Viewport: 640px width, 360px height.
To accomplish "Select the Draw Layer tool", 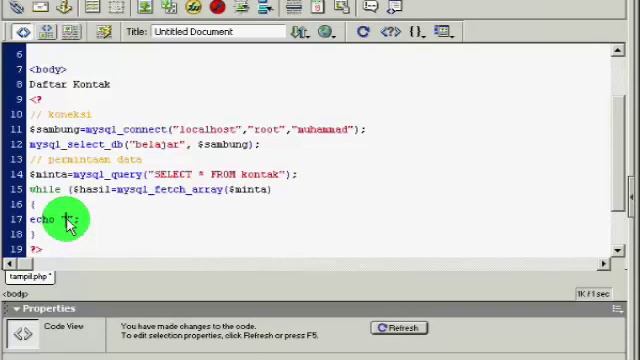I will [x=116, y=7].
